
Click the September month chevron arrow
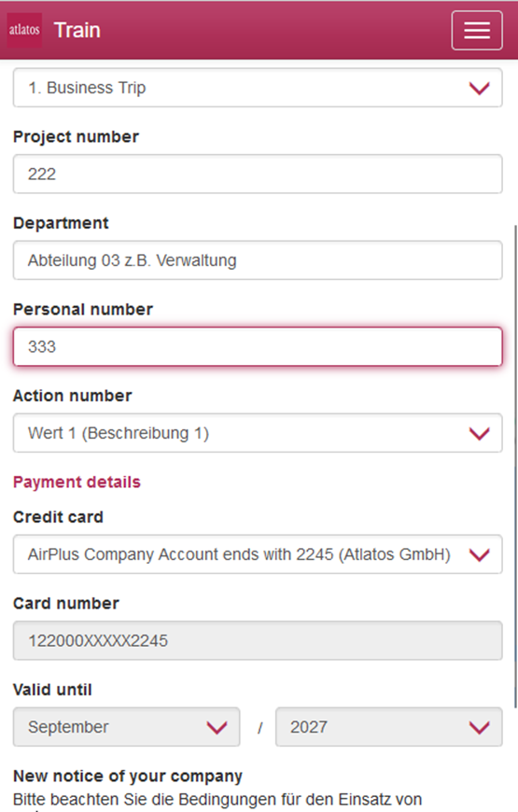pos(217,728)
